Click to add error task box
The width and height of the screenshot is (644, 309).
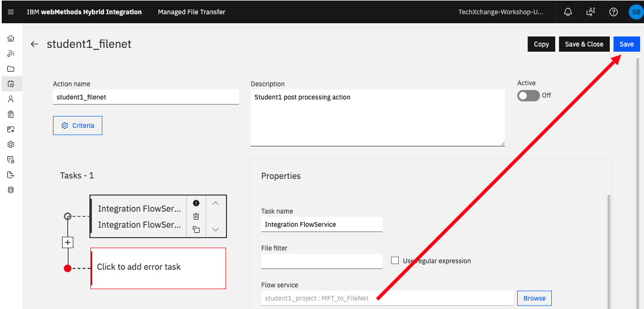click(x=158, y=268)
